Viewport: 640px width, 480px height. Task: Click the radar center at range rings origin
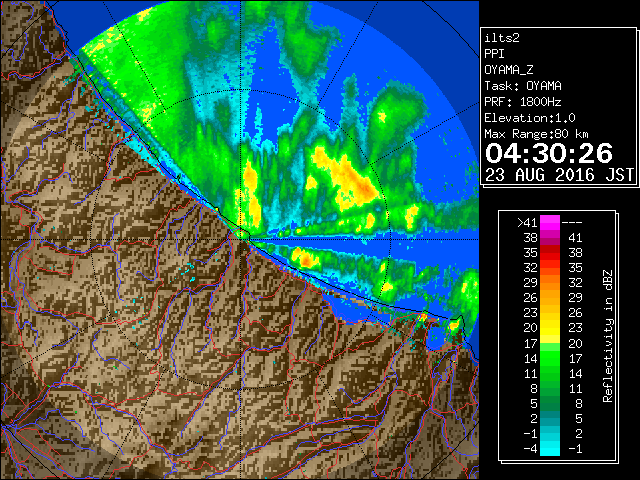[241, 240]
